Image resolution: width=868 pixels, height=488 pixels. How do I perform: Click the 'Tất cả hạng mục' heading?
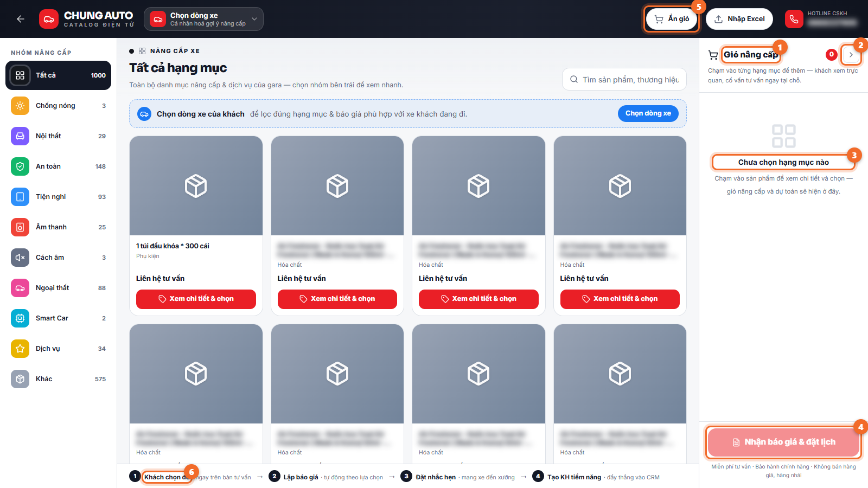178,68
